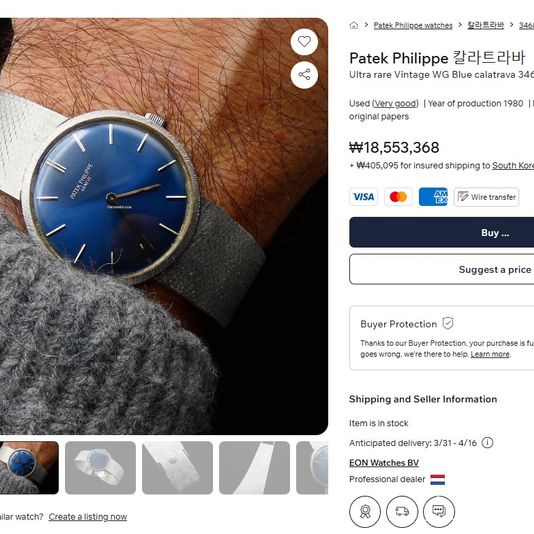Open Learn more buyer protection link
534x534 pixels.
pos(490,354)
